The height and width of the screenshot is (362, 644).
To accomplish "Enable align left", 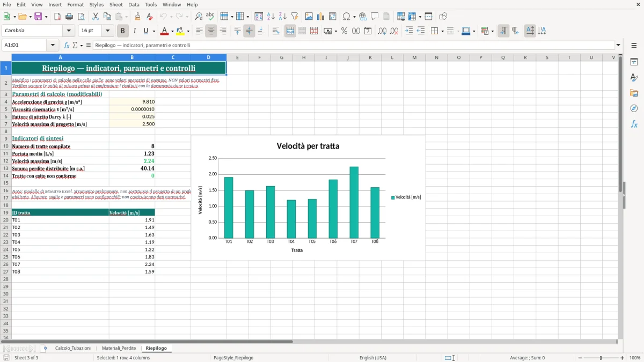I will [x=199, y=31].
